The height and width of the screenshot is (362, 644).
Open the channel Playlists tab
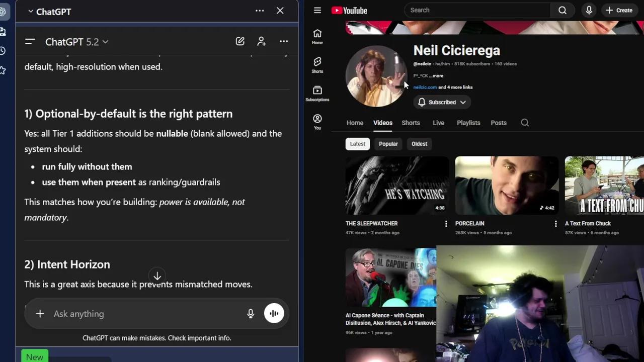[x=468, y=123]
